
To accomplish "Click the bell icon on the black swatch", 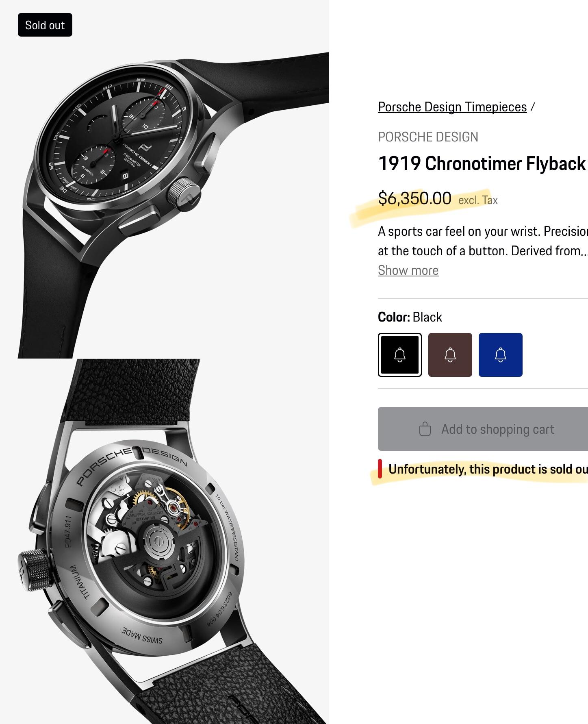I will [x=400, y=355].
